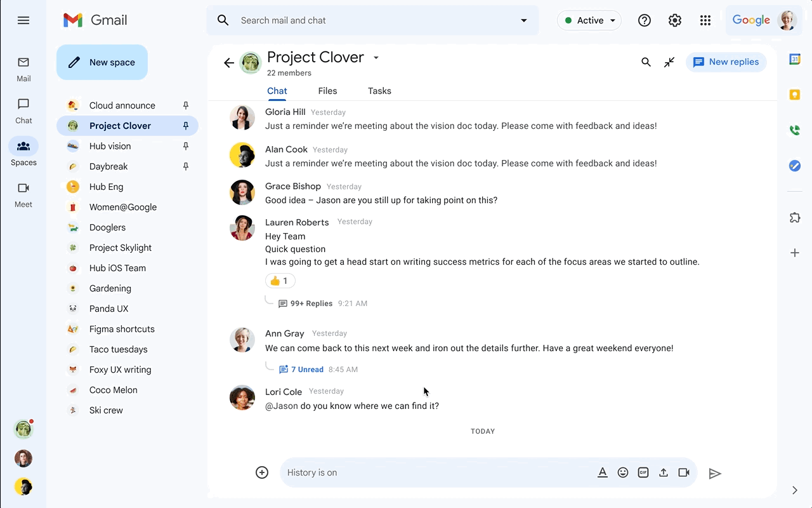Unpin the Project Clover space
The width and height of the screenshot is (812, 508).
point(185,126)
